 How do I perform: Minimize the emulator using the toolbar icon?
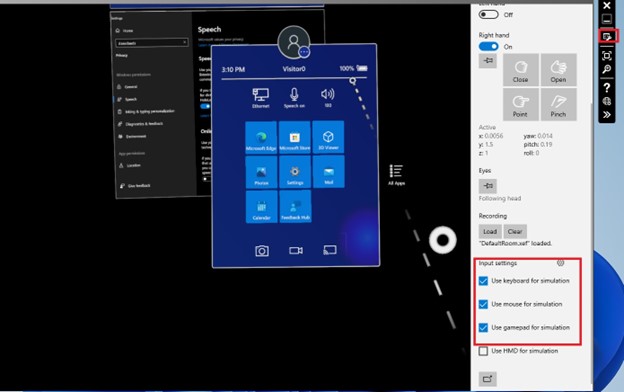point(607,19)
